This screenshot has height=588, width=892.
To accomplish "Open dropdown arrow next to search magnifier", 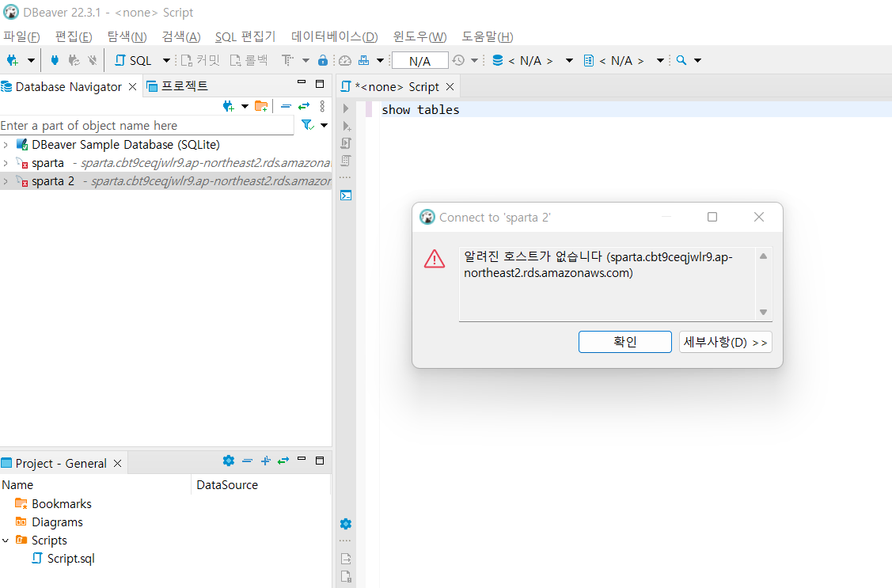I will (x=698, y=60).
